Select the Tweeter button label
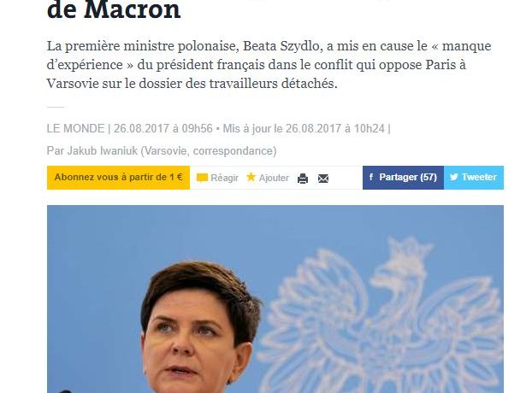532x393 pixels. pyautogui.click(x=479, y=177)
